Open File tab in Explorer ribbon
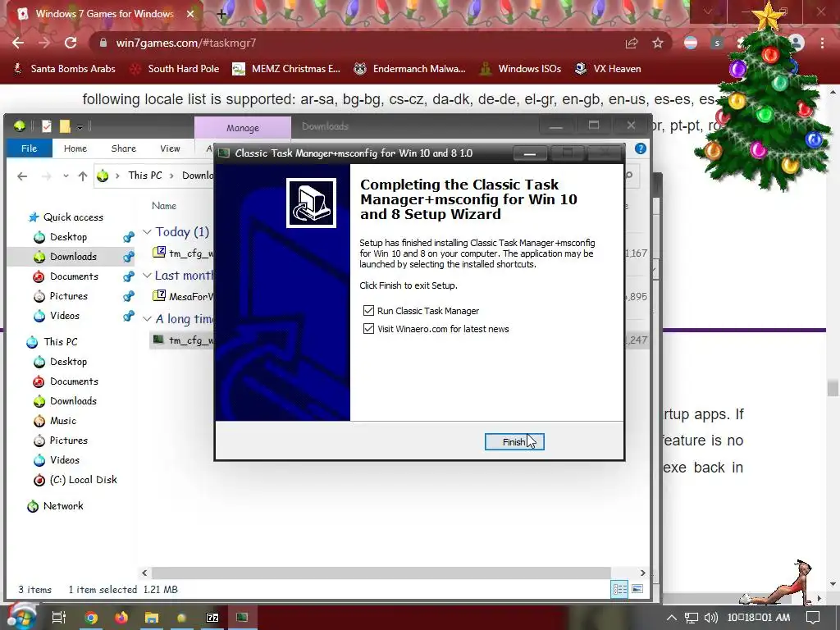The width and height of the screenshot is (840, 630). (x=29, y=148)
